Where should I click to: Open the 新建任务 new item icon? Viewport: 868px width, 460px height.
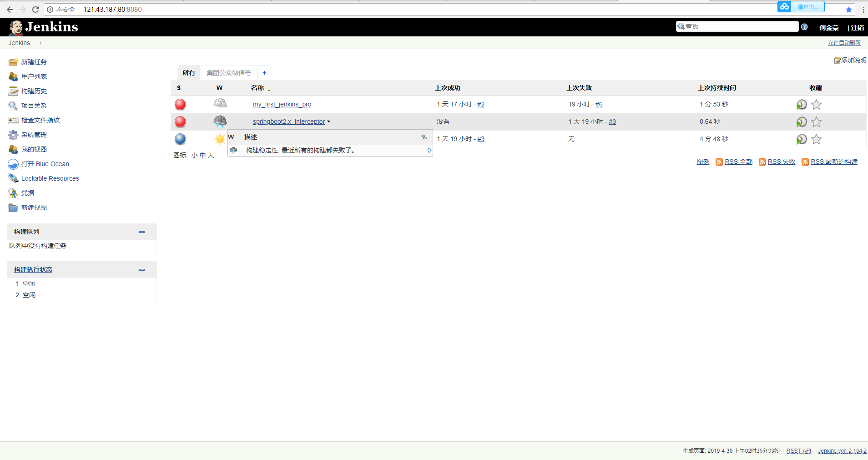tap(13, 62)
